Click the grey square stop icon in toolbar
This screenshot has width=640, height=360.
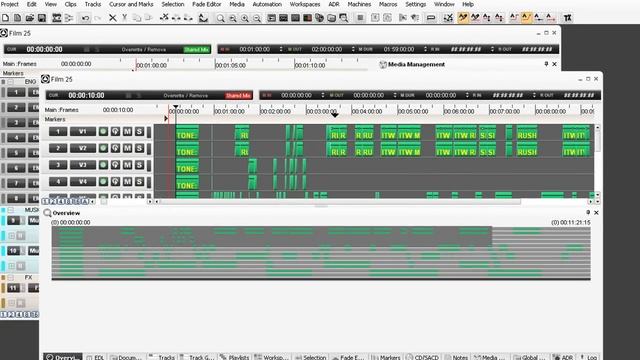(x=360, y=18)
